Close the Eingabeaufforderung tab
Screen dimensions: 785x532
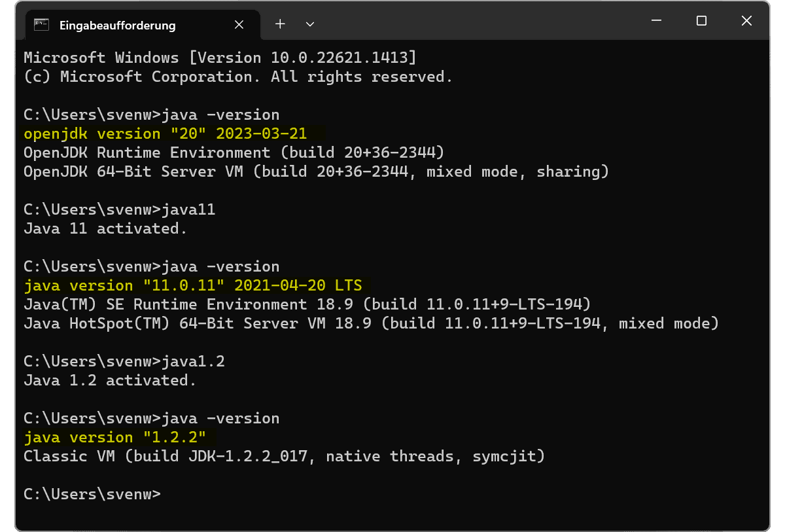239,24
